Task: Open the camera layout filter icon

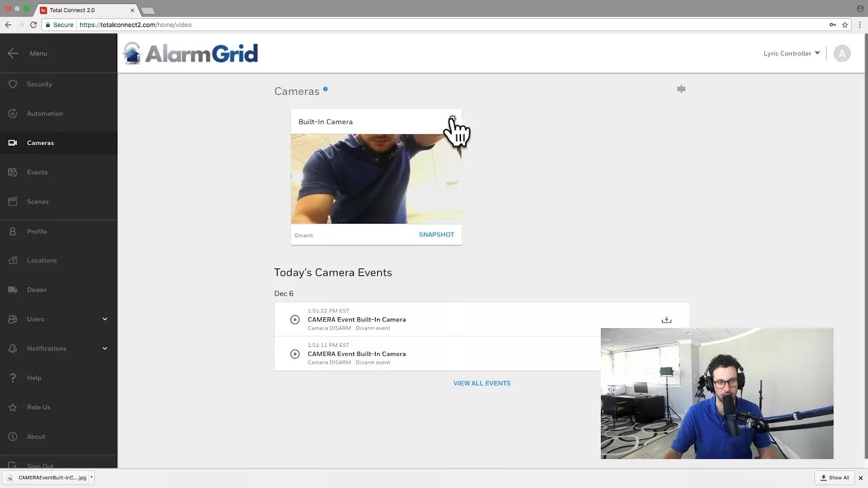Action: [681, 89]
